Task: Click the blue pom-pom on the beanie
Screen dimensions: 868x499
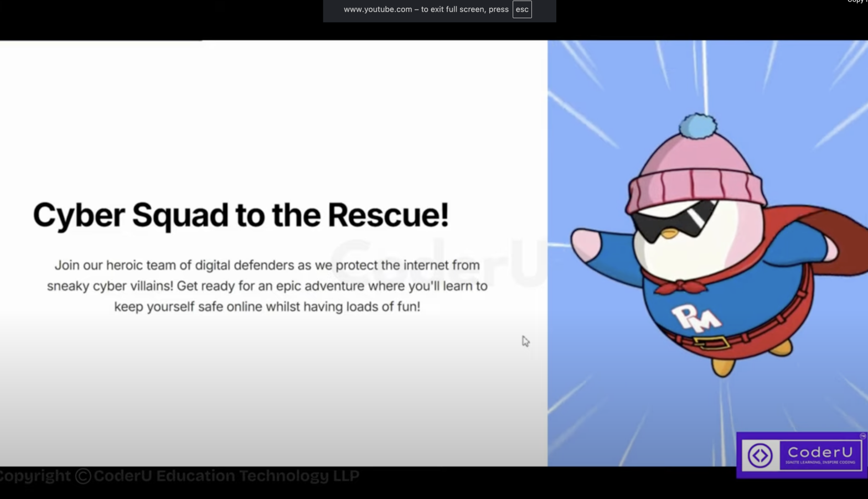Action: [697, 126]
